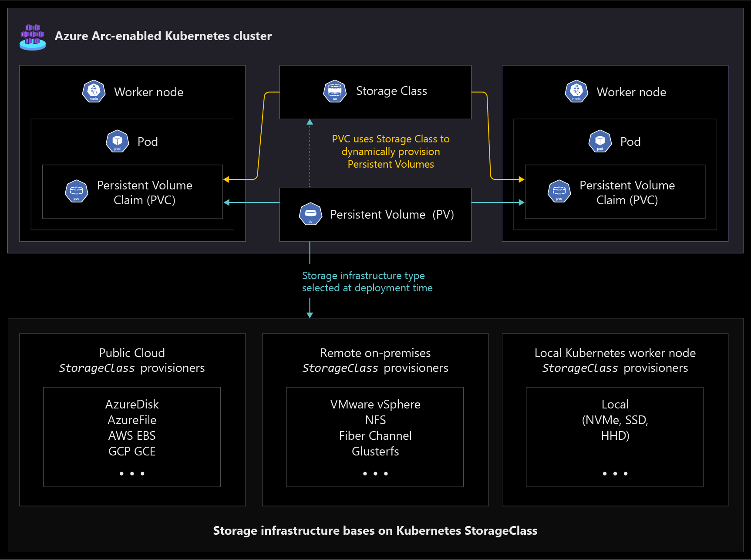Click the PVC uses Storage Class annotation text
The height and width of the screenshot is (560, 751).
(391, 151)
